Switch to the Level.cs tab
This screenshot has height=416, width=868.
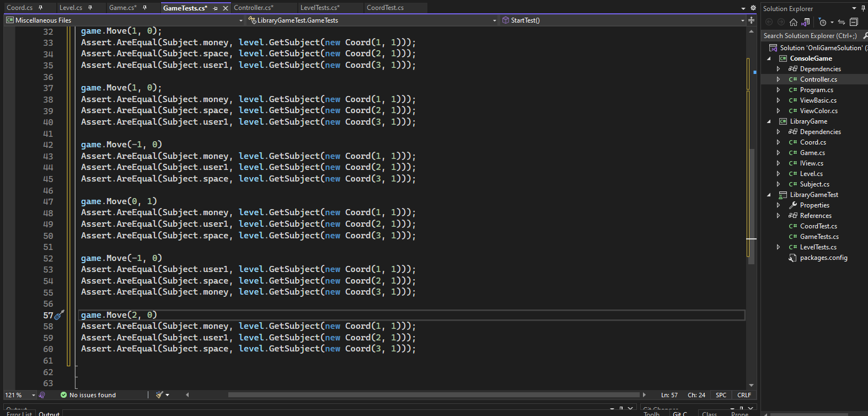tap(71, 8)
